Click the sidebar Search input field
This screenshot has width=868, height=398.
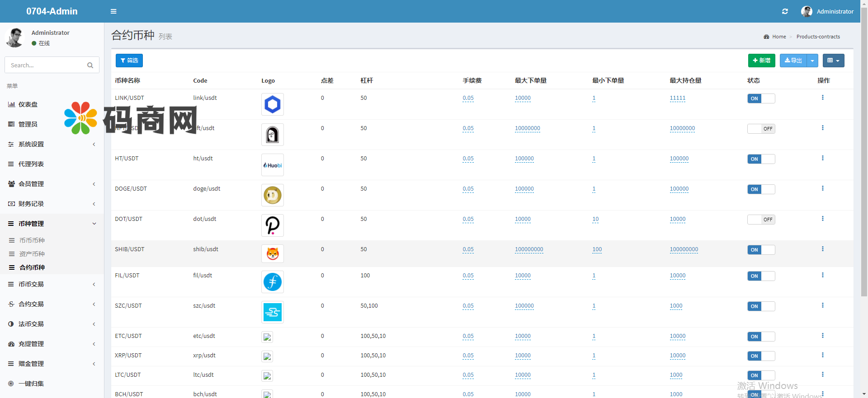tap(45, 65)
